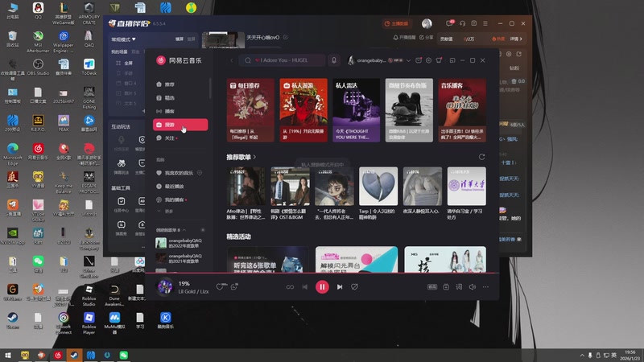Start heartbeat mode next to 我喜欢的音乐

(x=200, y=173)
